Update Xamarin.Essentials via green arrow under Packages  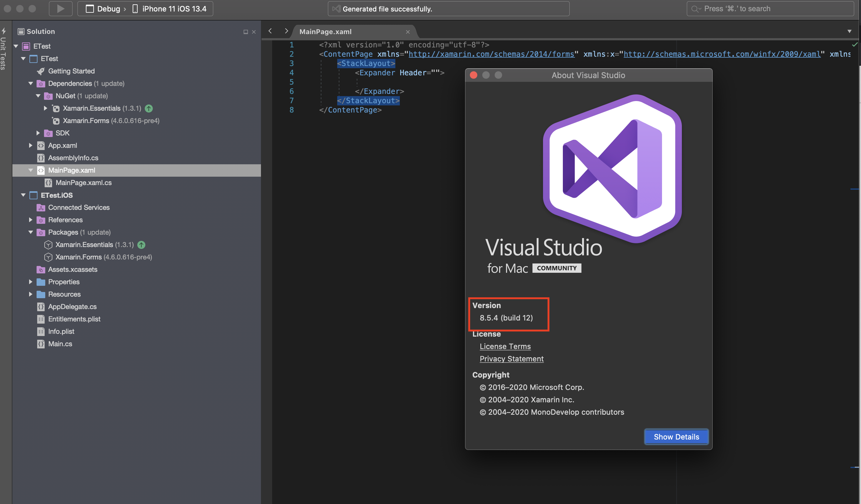pyautogui.click(x=141, y=245)
